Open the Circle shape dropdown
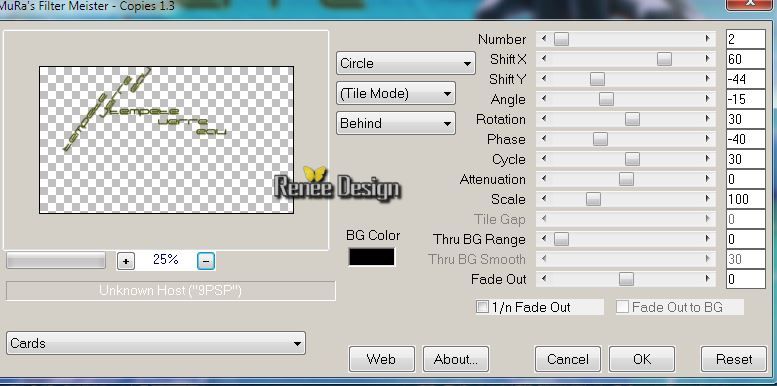 tap(405, 63)
